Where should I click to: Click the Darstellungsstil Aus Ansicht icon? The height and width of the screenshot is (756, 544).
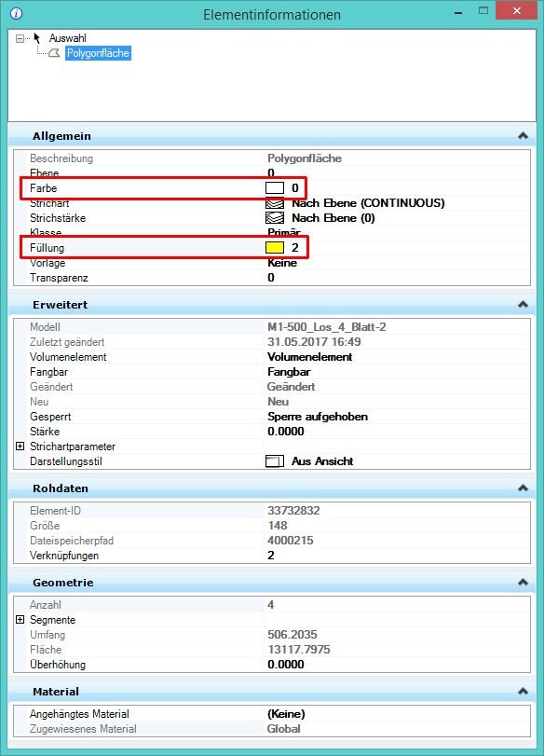pyautogui.click(x=275, y=461)
